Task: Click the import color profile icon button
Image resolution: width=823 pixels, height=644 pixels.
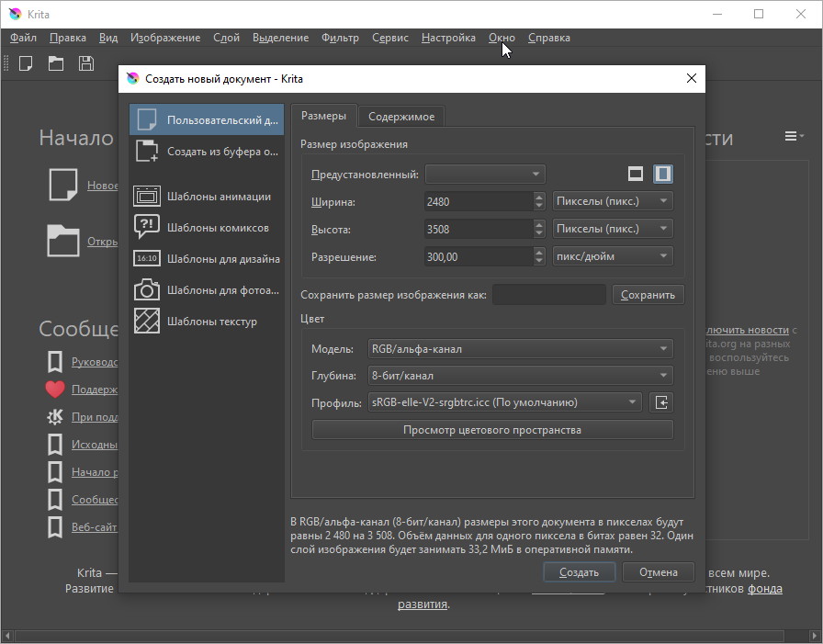Action: click(x=661, y=402)
